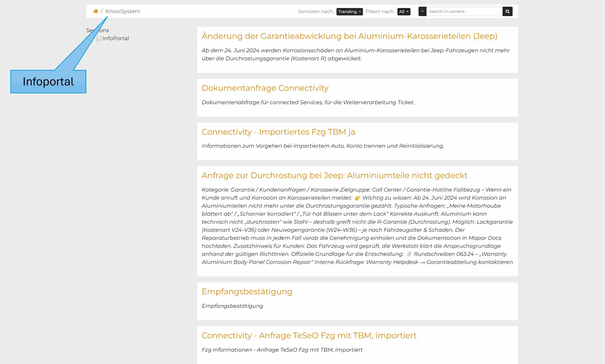
Task: Open Connectivity - Anfrage TeSeO Fzg article
Action: pyautogui.click(x=309, y=335)
